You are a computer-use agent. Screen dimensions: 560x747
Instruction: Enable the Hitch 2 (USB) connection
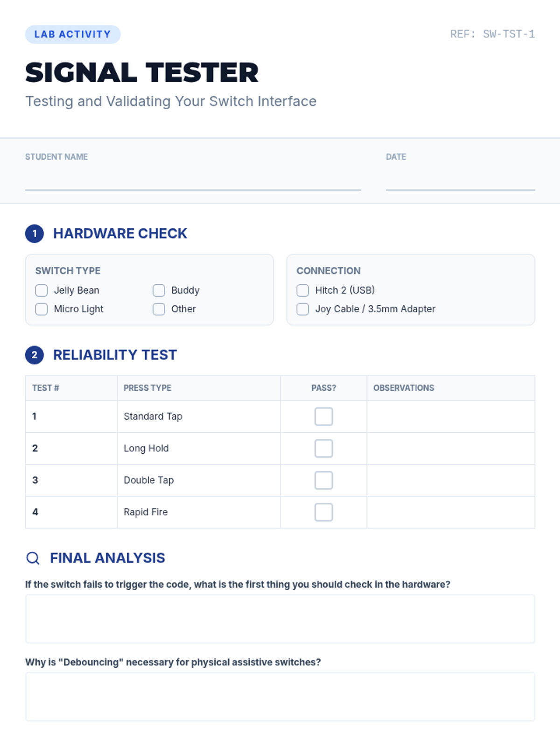tap(303, 290)
